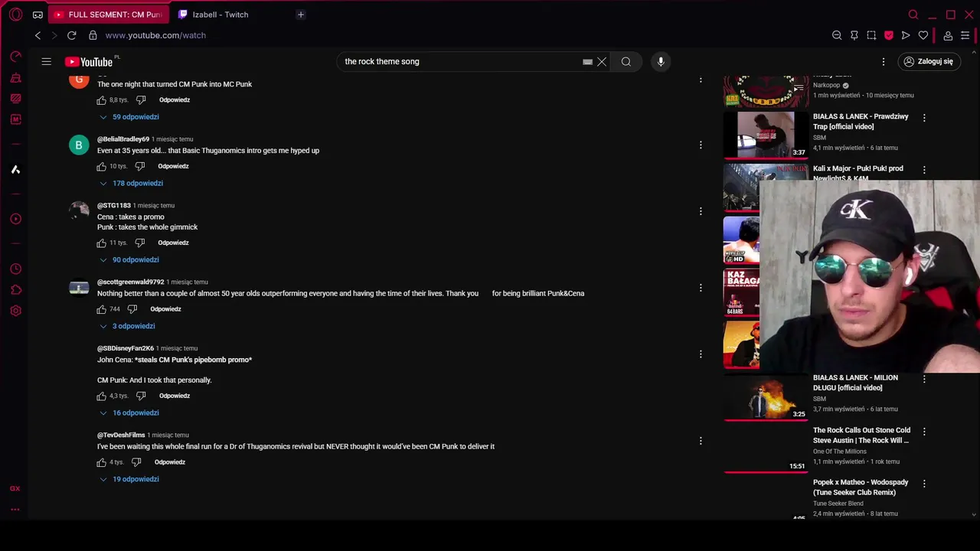Clear the search box text
The image size is (980, 551).
click(x=602, y=61)
